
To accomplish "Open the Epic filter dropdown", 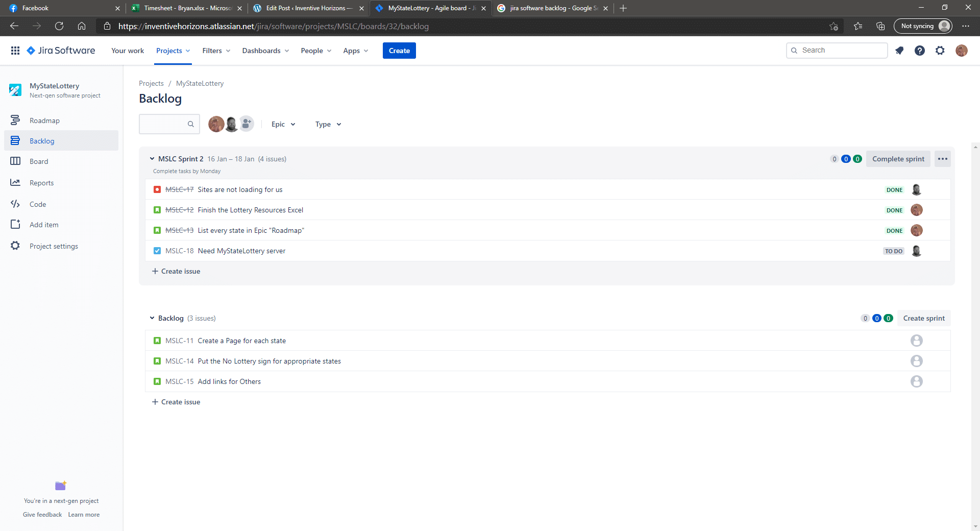I will pos(282,124).
